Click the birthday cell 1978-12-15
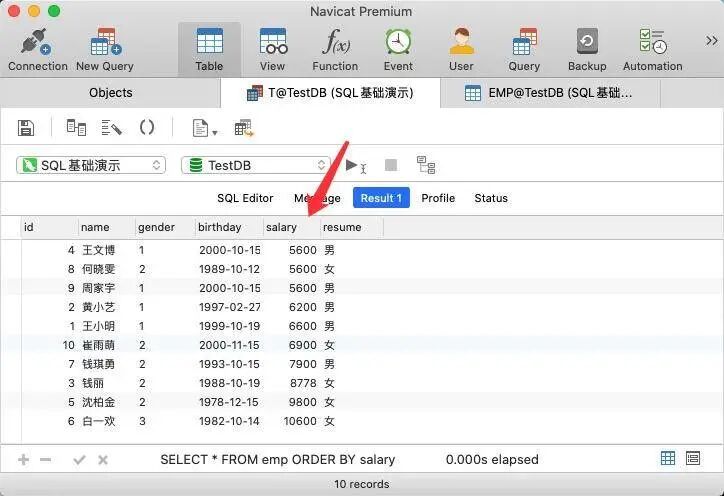Screen dimensions: 724x496 coord(229,402)
